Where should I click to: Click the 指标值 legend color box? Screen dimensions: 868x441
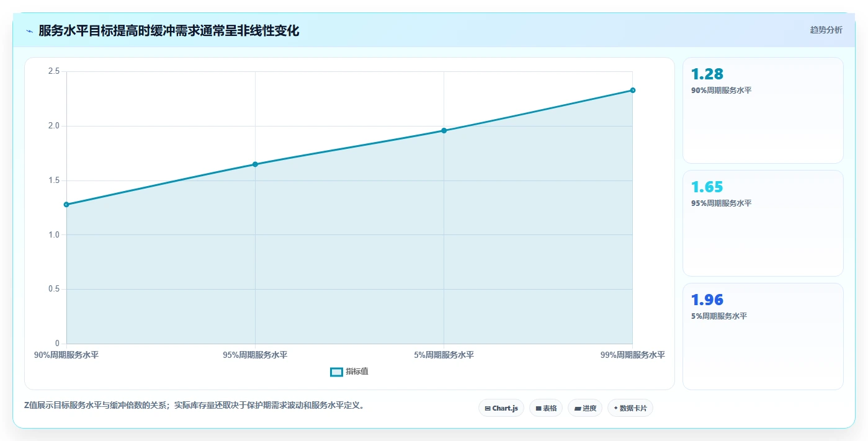(336, 372)
